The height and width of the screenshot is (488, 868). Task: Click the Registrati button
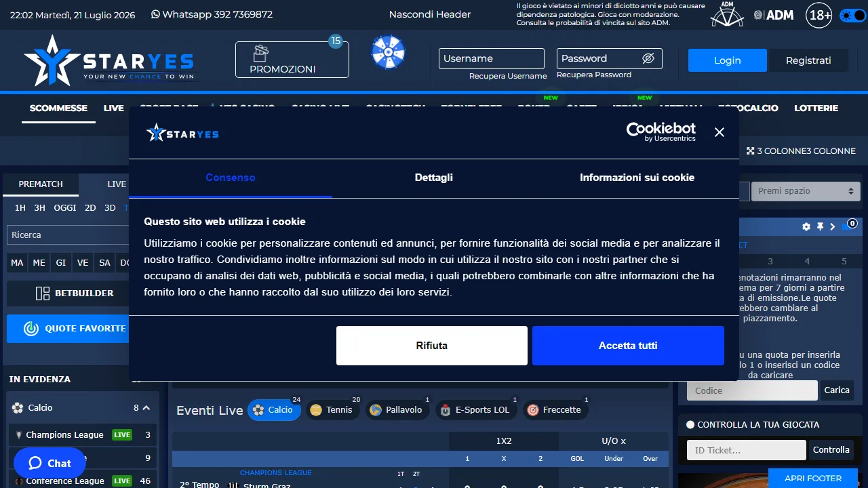coord(808,60)
